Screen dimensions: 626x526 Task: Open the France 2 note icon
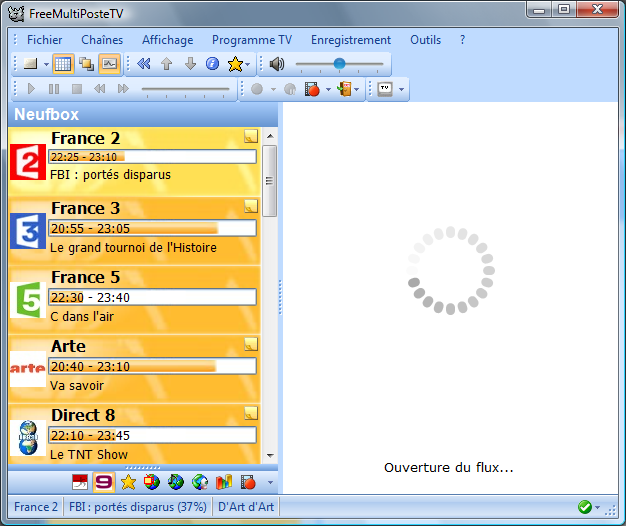[251, 136]
